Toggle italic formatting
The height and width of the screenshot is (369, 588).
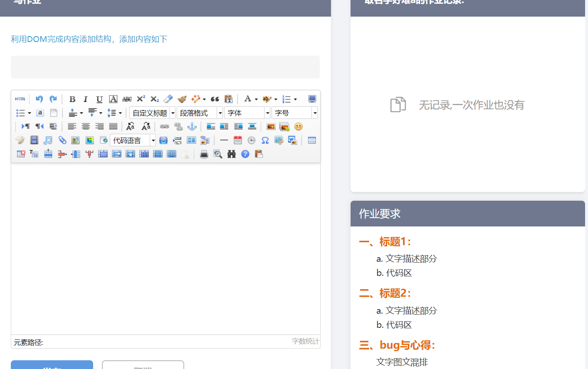(x=86, y=99)
